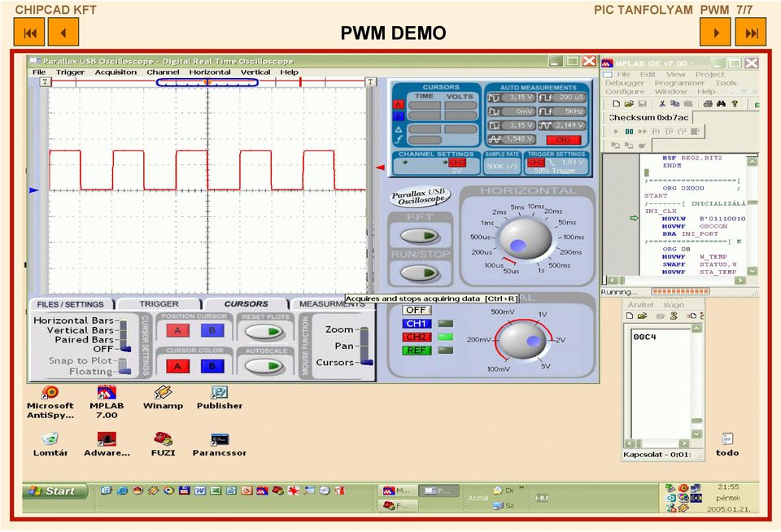Open the Configure menu in MPLAB IDE
This screenshot has width=781, height=532.
tap(625, 92)
